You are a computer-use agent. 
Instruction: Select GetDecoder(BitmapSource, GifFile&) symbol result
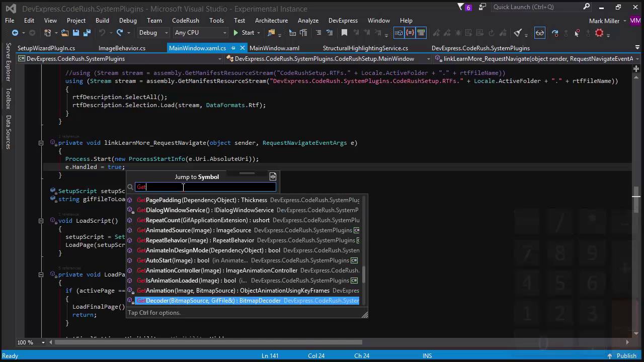(x=244, y=301)
